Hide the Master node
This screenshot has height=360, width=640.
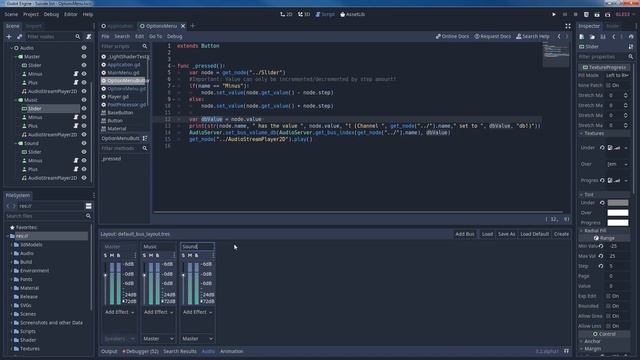tap(84, 57)
